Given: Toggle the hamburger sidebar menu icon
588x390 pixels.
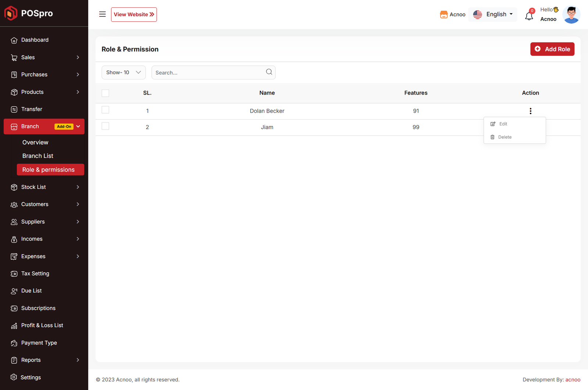Looking at the screenshot, I should pyautogui.click(x=103, y=14).
